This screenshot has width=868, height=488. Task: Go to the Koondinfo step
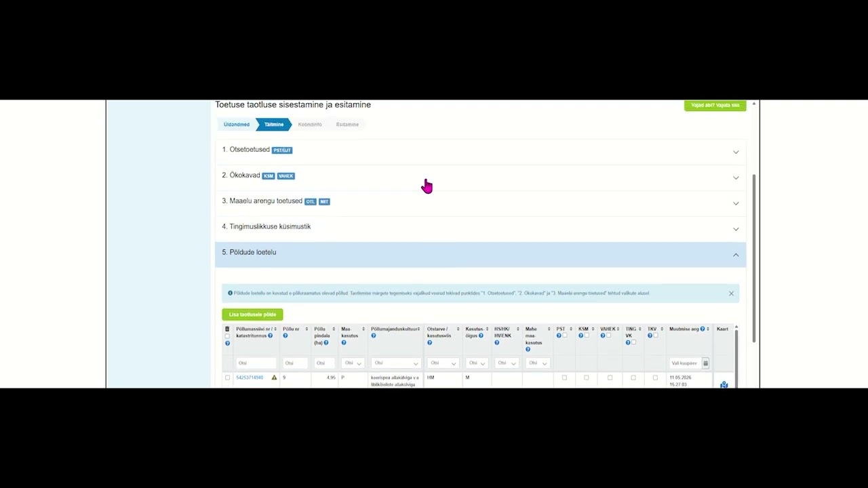[310, 125]
